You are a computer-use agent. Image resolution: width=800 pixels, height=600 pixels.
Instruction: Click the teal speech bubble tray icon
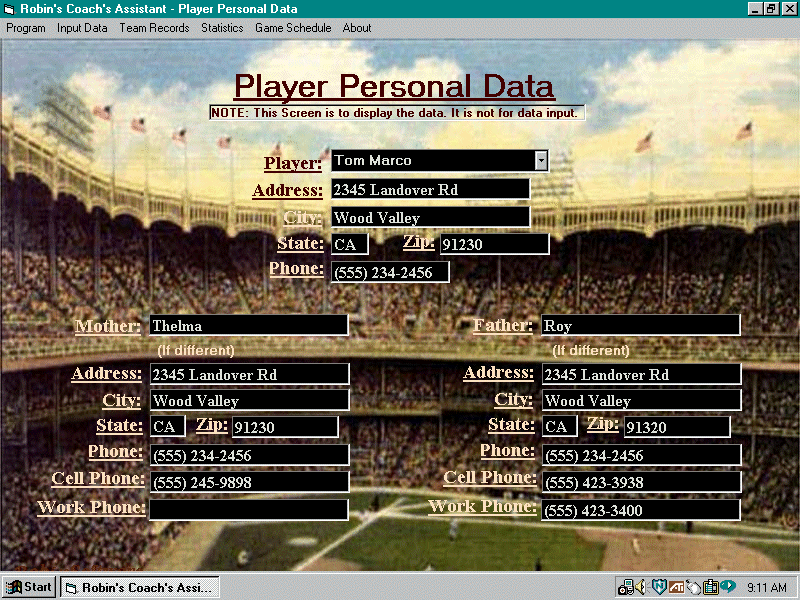pos(727,586)
